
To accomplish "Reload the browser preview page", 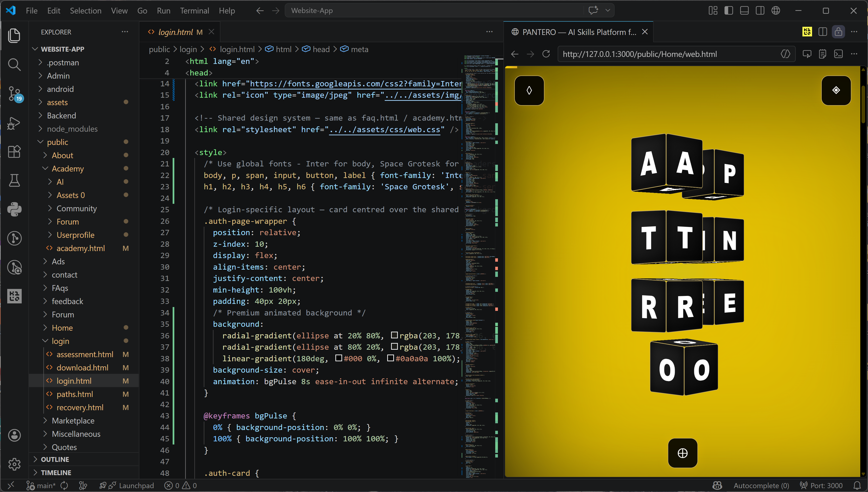I will click(x=546, y=54).
